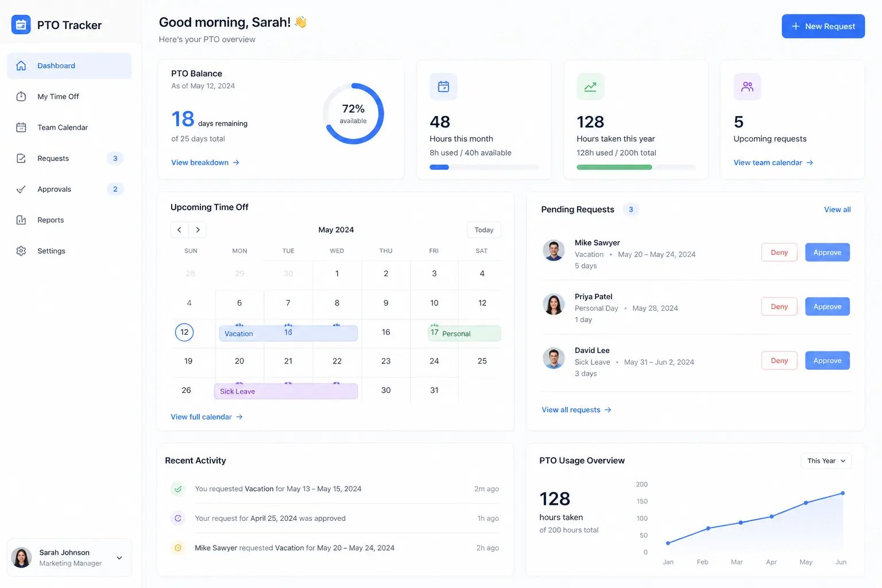The width and height of the screenshot is (882, 588).
Task: Expand Sarah Johnson's profile menu
Action: [119, 558]
